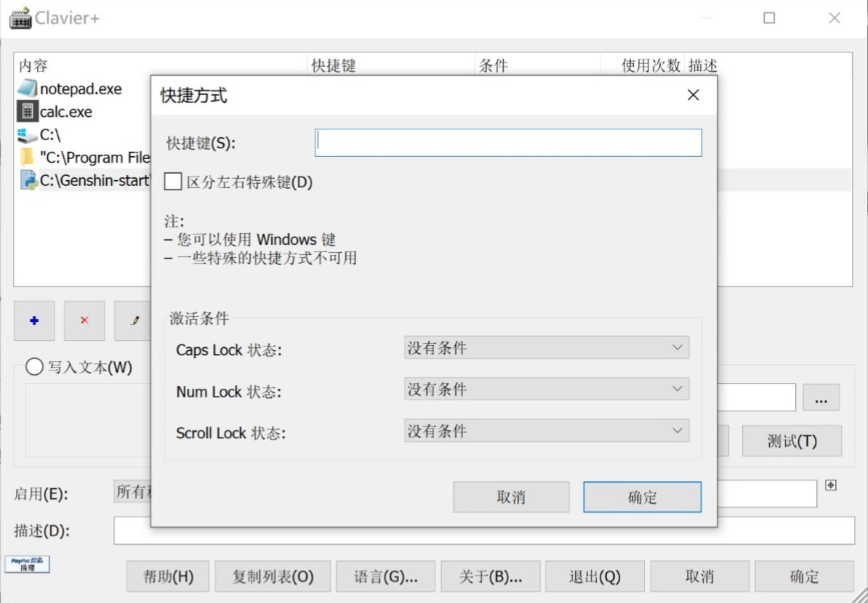868x603 pixels.
Task: Click 取消 in main window bottom row
Action: (x=700, y=576)
